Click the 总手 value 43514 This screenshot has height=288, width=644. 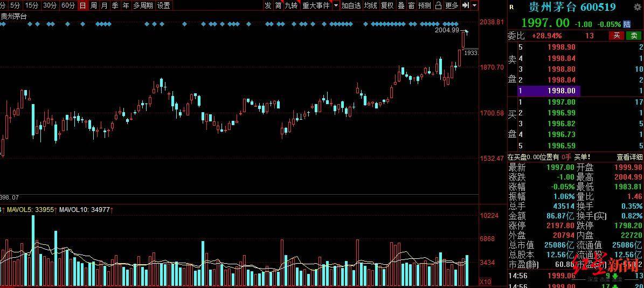click(x=563, y=206)
